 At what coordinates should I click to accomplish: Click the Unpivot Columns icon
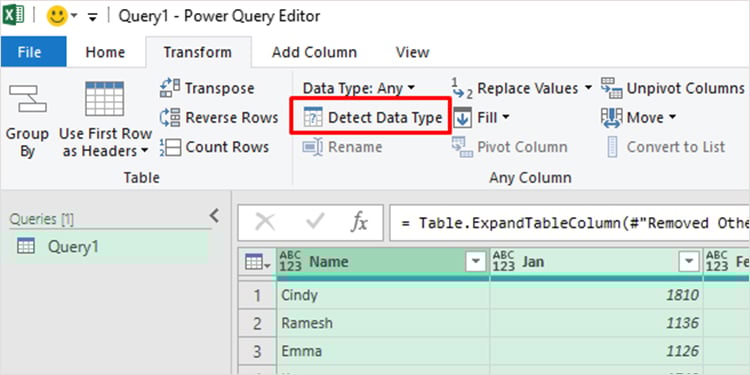[611, 88]
